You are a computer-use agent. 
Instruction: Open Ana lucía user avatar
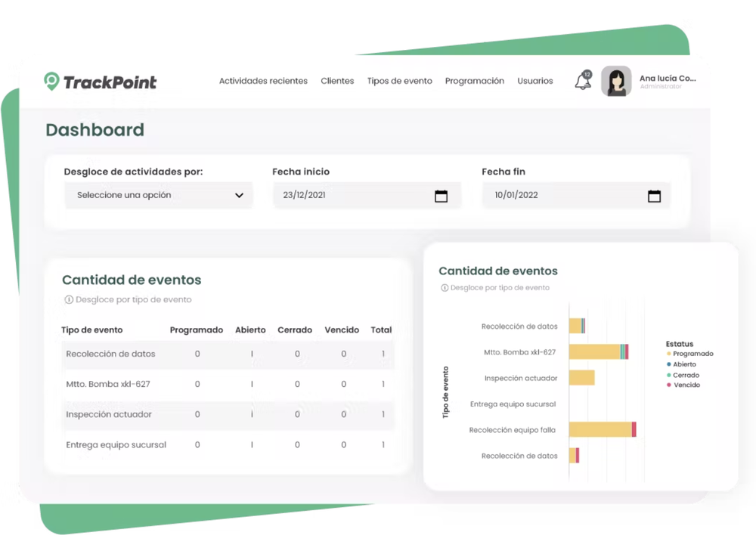pos(616,81)
